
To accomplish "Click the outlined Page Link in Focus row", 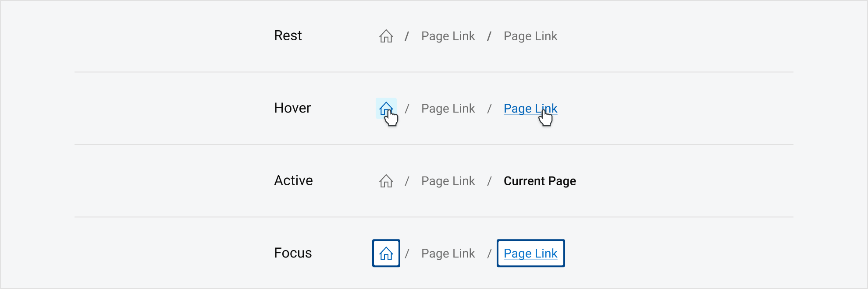I will click(x=530, y=253).
